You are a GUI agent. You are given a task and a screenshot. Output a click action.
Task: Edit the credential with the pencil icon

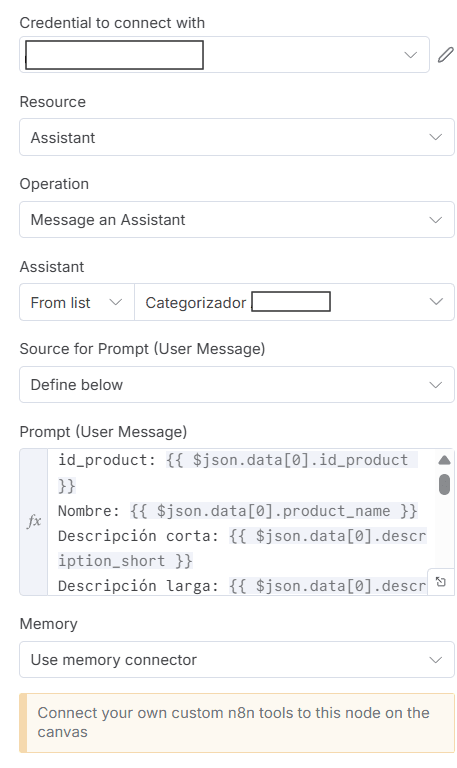click(445, 54)
